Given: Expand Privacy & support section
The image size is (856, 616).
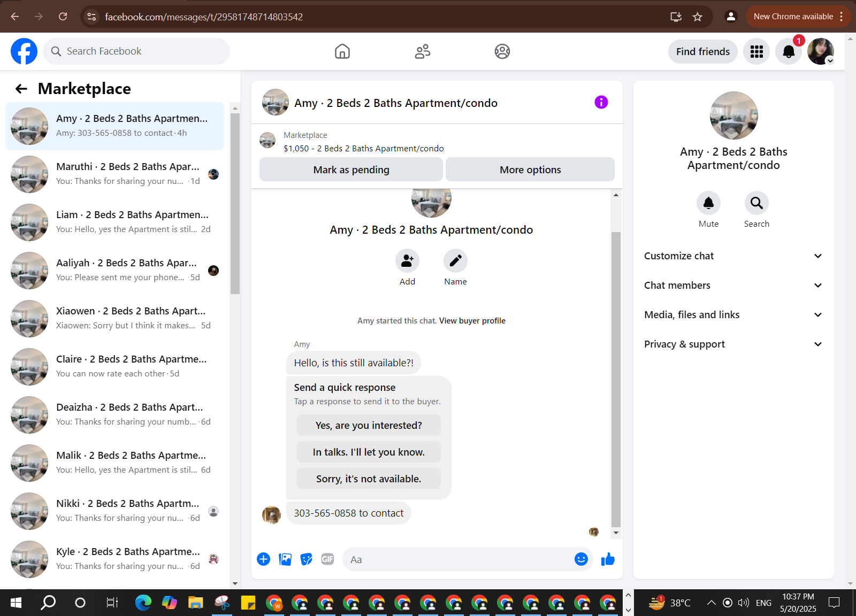Looking at the screenshot, I should click(733, 344).
